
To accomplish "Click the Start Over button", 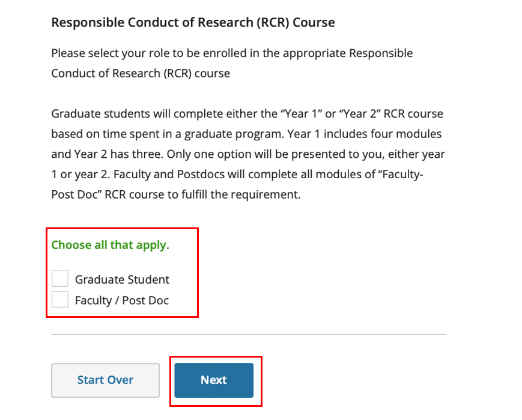I will click(x=105, y=380).
